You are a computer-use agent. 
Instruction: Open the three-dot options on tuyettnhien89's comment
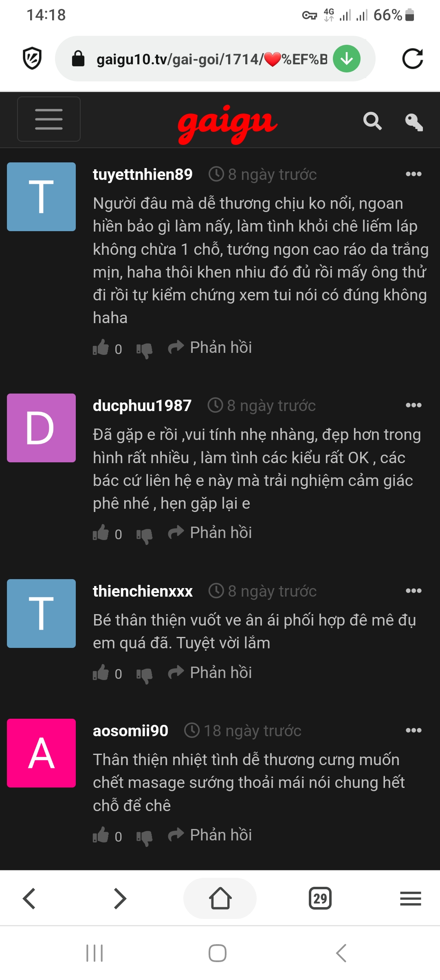414,174
